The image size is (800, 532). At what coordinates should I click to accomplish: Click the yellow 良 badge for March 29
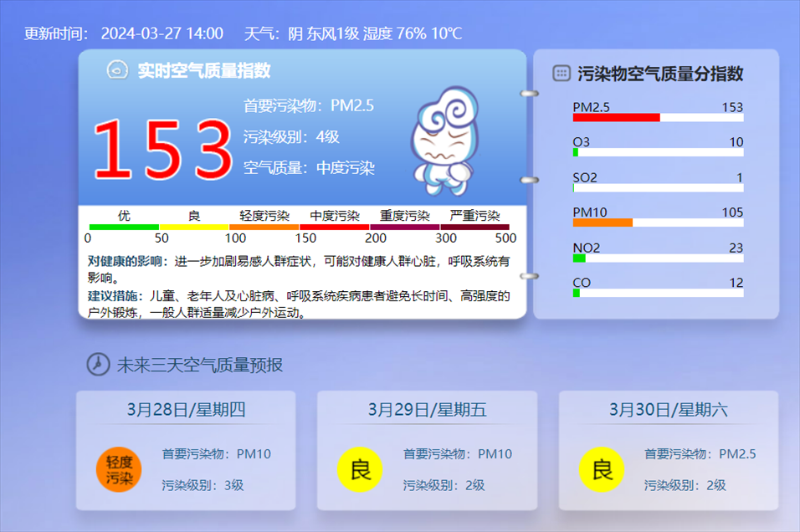360,469
